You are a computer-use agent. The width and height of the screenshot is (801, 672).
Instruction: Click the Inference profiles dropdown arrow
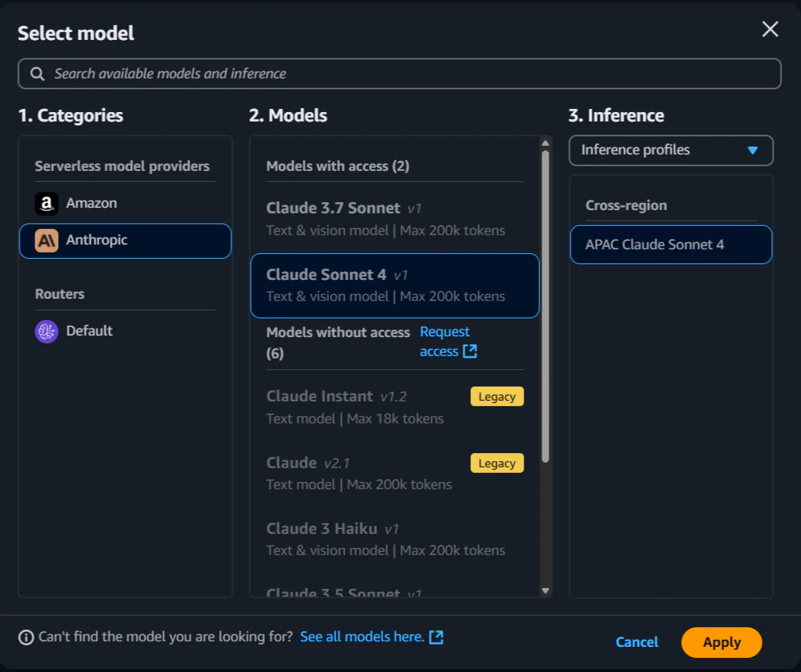(x=752, y=151)
